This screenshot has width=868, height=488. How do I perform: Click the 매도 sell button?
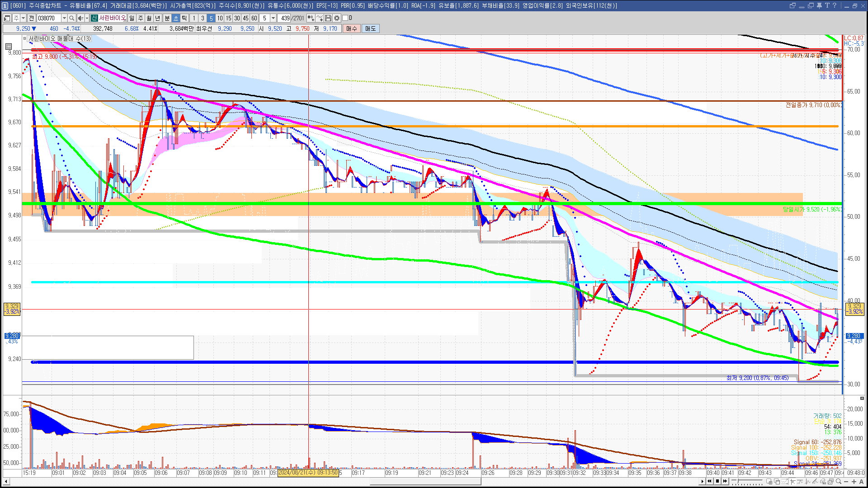tap(371, 28)
